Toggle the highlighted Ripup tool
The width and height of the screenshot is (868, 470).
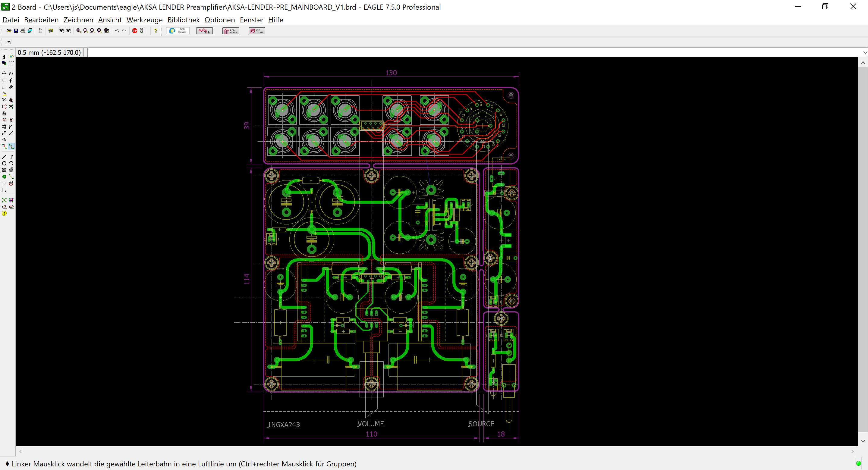[x=11, y=146]
